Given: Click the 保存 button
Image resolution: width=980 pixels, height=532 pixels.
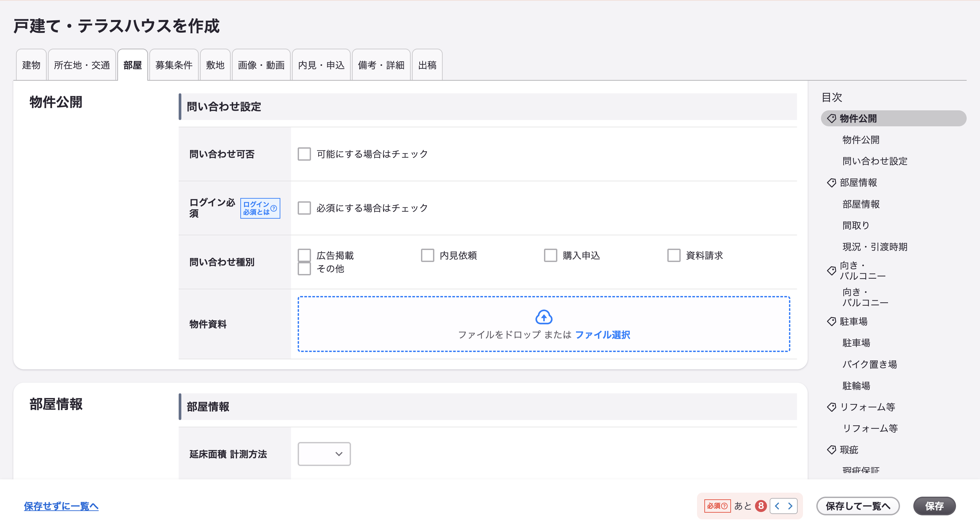Looking at the screenshot, I should tap(934, 506).
